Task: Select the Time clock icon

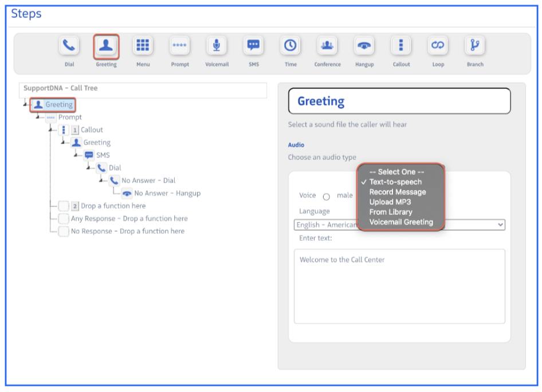Action: pos(290,46)
